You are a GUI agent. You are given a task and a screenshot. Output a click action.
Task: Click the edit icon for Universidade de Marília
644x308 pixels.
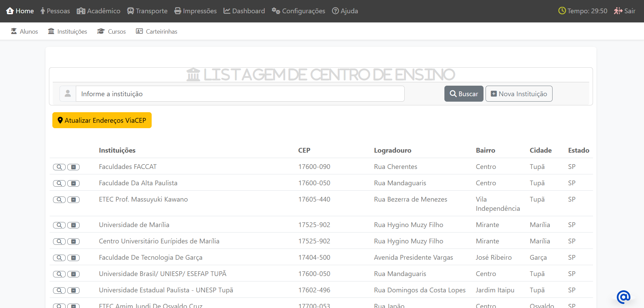(x=73, y=225)
